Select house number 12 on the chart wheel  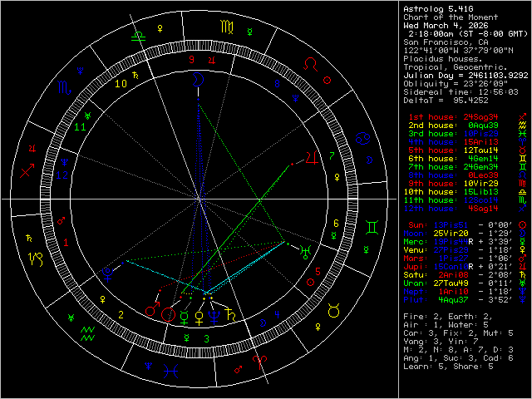(62, 175)
